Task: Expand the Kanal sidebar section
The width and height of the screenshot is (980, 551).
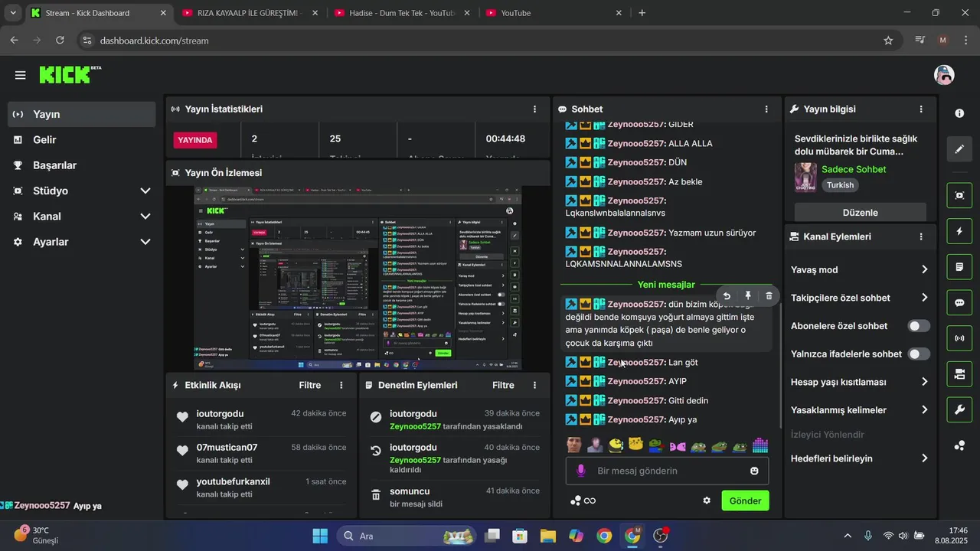Action: (82, 217)
